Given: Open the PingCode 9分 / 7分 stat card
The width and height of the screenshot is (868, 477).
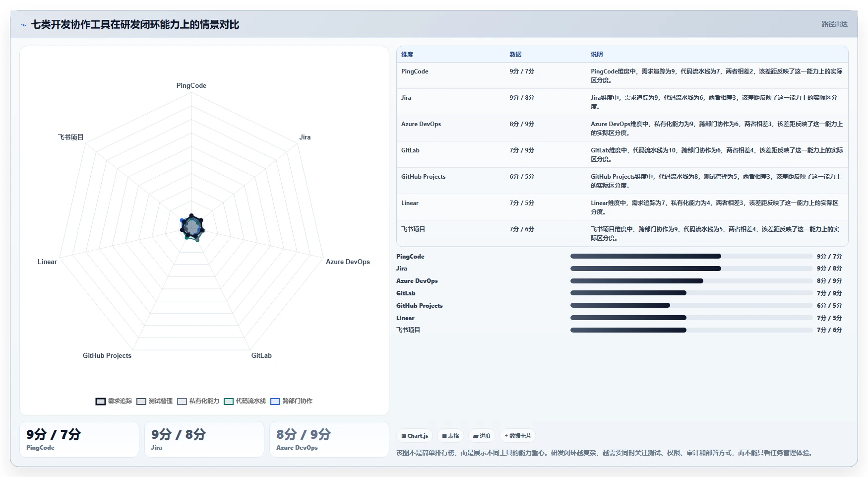Looking at the screenshot, I should tap(79, 439).
